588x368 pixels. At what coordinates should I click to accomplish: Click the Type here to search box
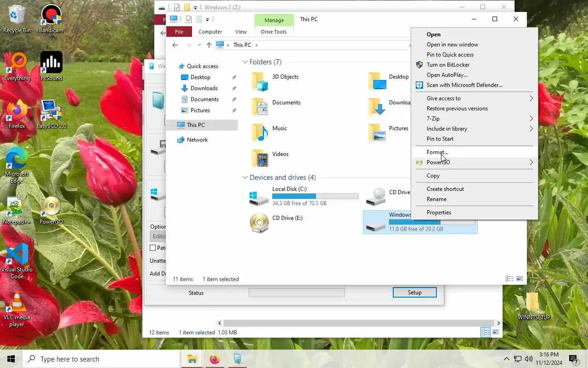[101, 359]
